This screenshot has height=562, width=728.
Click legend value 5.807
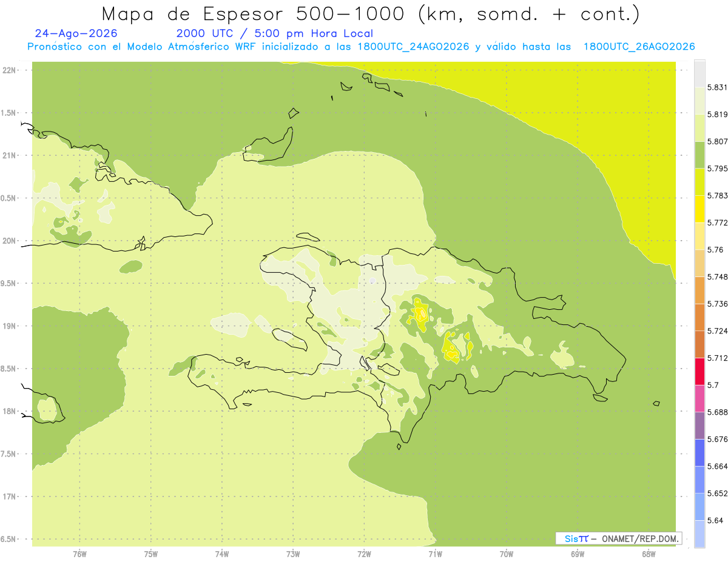click(x=717, y=142)
